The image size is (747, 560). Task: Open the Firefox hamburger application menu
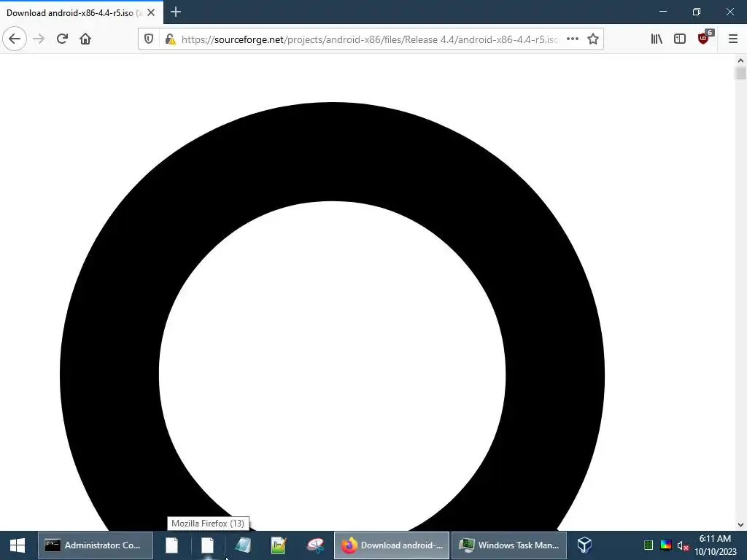point(732,39)
